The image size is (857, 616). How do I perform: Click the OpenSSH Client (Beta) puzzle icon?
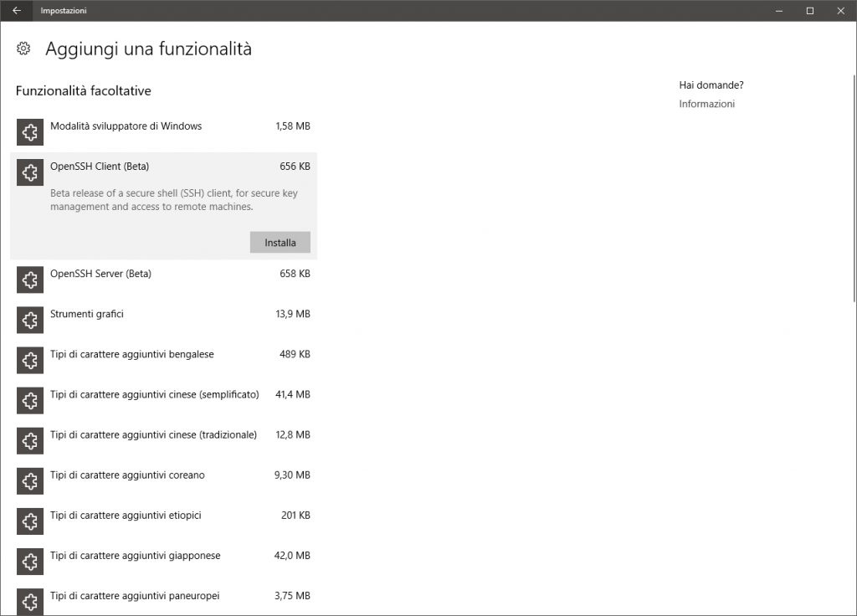coord(30,172)
